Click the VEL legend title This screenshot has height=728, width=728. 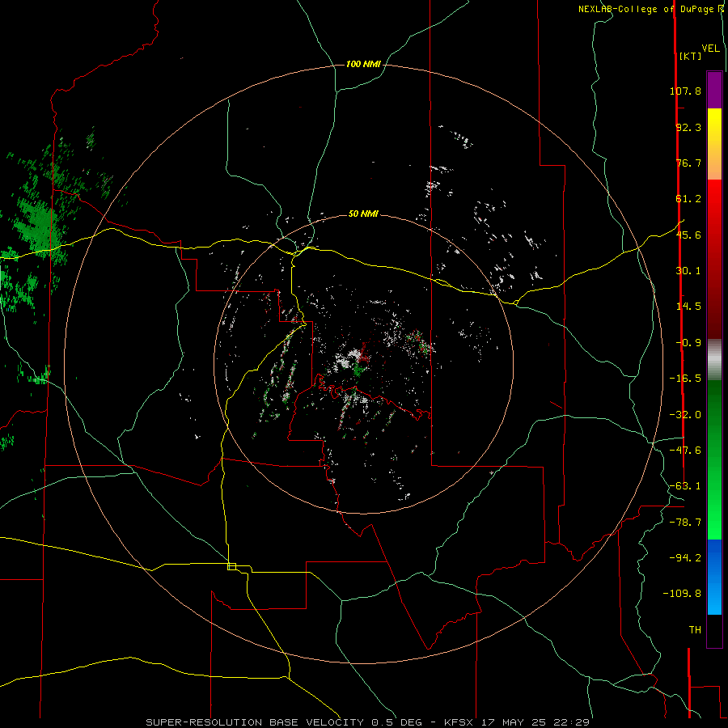click(x=710, y=49)
